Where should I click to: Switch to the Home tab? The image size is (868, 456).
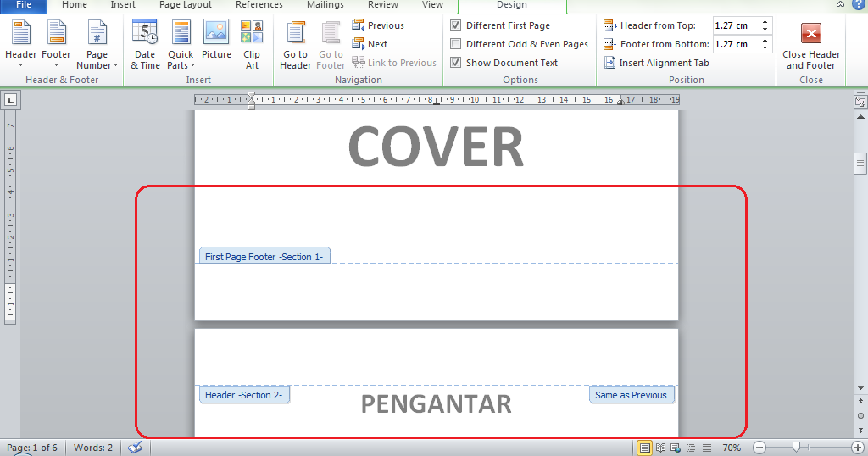click(75, 5)
